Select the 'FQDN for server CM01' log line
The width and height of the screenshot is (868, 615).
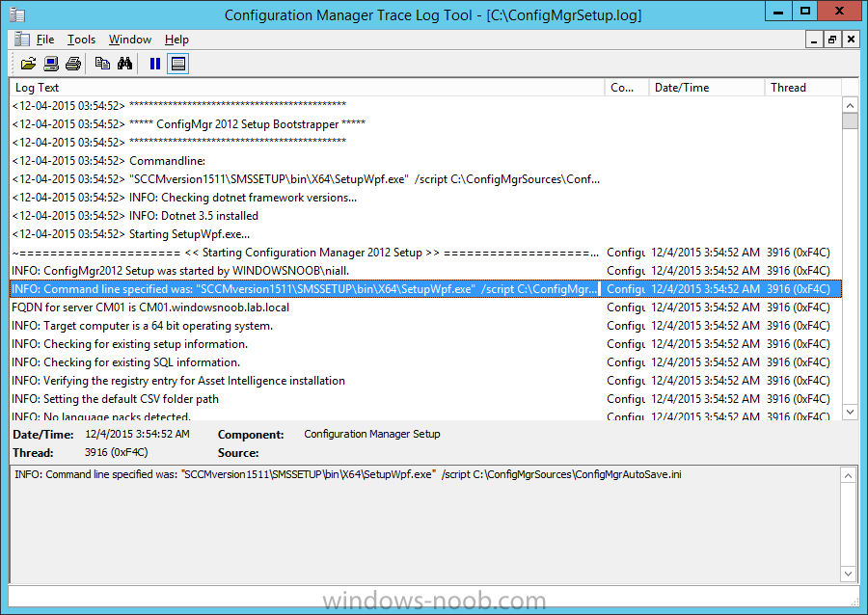[x=426, y=307]
